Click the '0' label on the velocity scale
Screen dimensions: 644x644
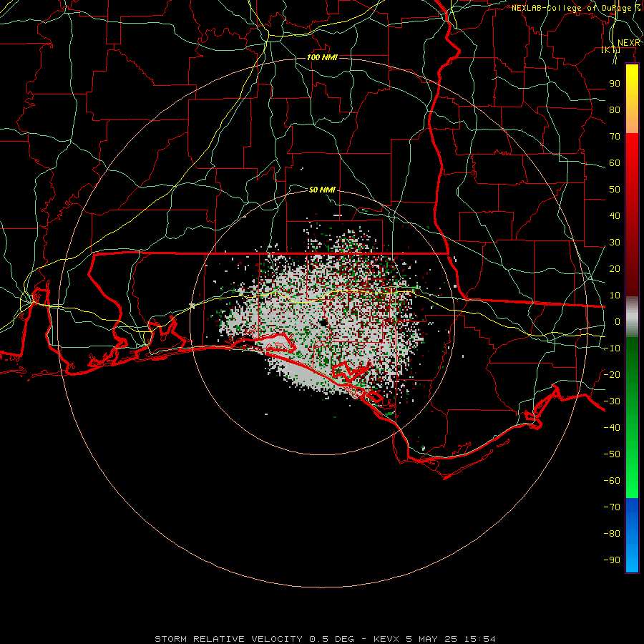618,322
